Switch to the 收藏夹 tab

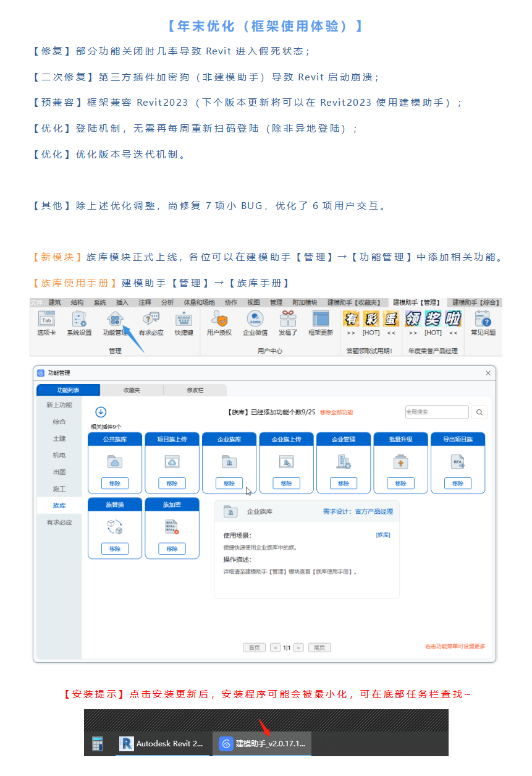click(131, 390)
